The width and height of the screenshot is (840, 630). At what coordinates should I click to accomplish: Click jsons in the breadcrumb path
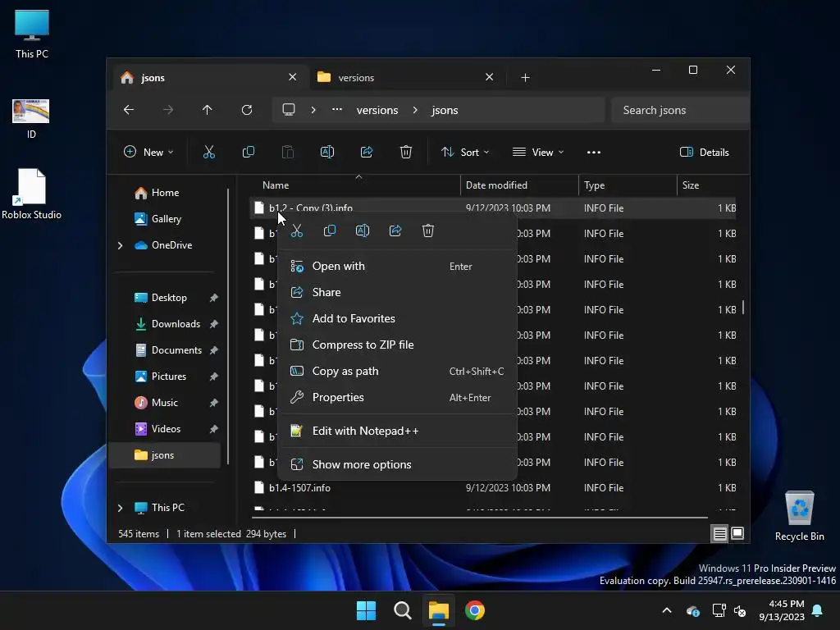[445, 111]
